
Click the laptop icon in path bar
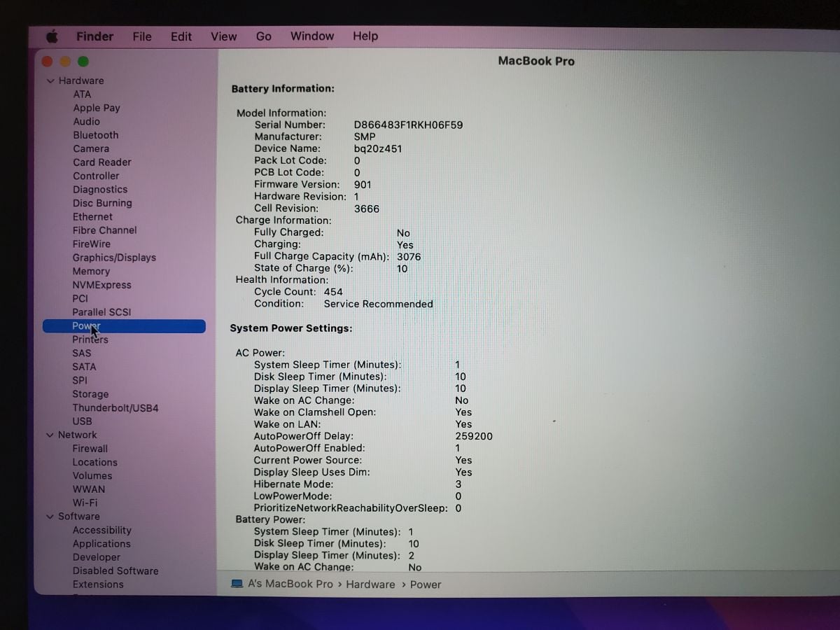click(237, 584)
